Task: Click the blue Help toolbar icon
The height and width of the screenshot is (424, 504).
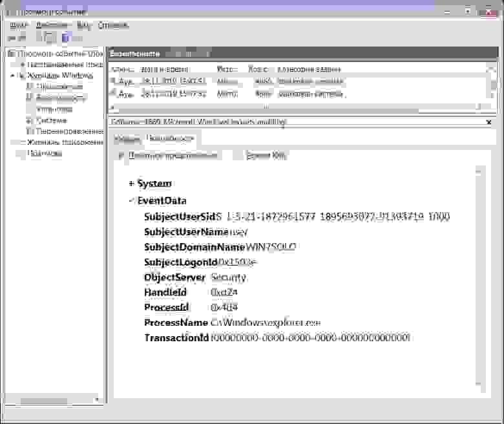Action: tap(66, 37)
